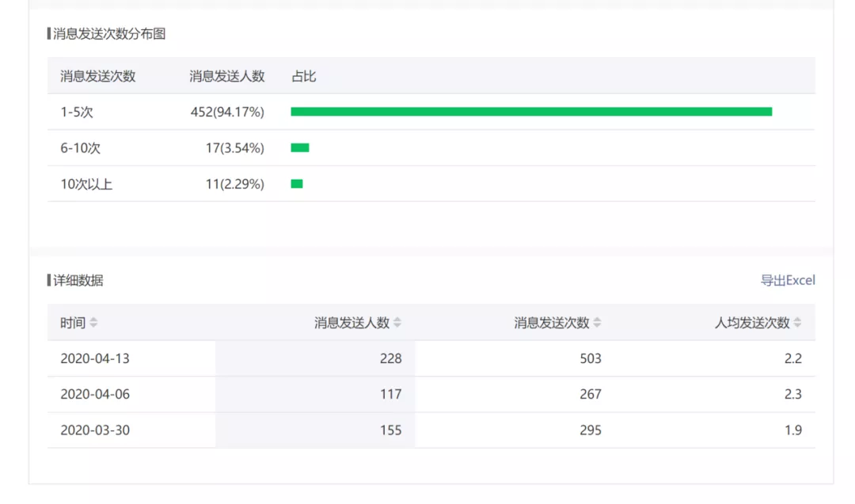Click the 消息发送次数分布图 section title
The width and height of the screenshot is (855, 504).
[109, 34]
